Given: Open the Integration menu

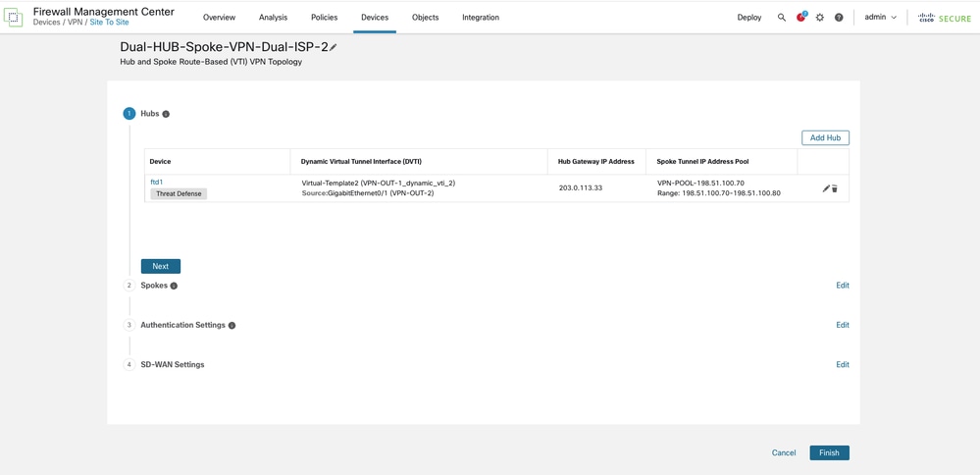Looking at the screenshot, I should pos(481,18).
